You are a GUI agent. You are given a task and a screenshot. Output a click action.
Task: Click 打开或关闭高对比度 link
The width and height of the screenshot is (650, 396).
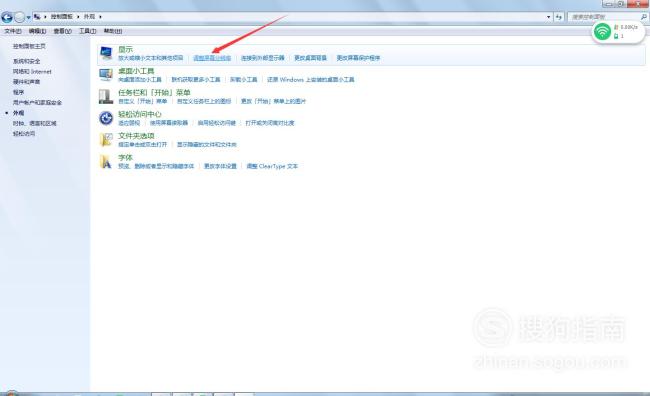(x=270, y=123)
